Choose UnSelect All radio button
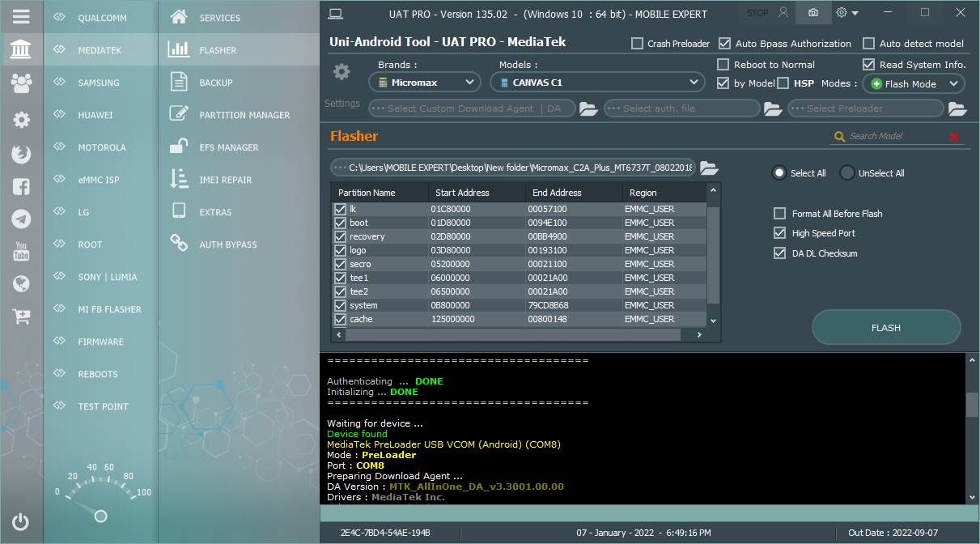The image size is (980, 544). [847, 172]
